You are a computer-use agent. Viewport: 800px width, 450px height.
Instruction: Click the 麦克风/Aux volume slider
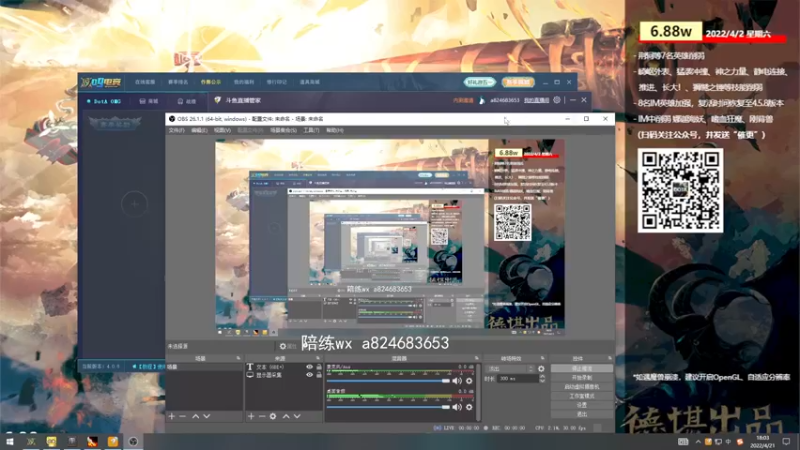click(x=388, y=381)
